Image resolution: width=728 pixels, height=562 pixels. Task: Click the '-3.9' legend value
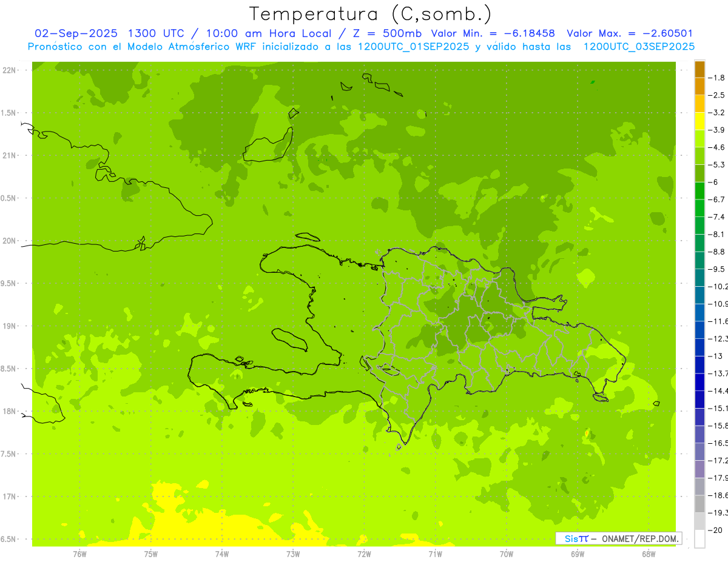click(x=716, y=130)
